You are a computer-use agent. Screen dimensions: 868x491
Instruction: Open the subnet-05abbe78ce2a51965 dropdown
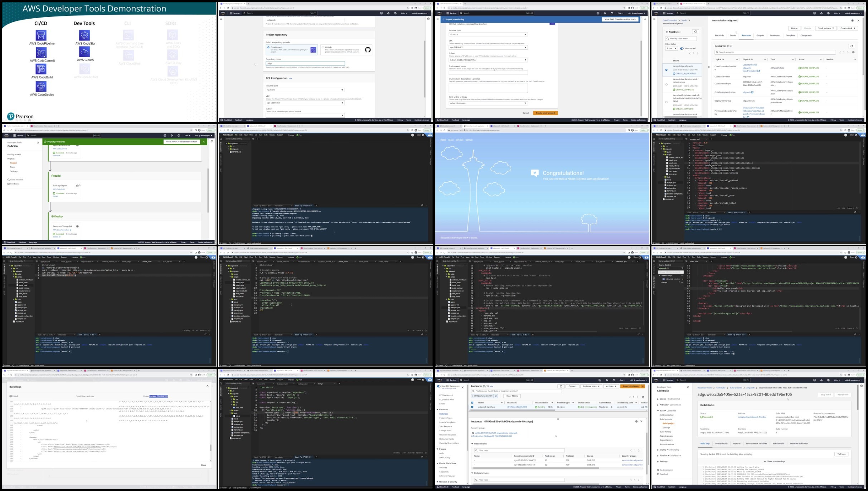coord(488,60)
